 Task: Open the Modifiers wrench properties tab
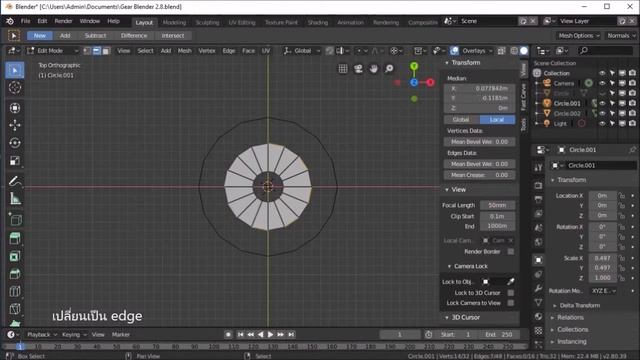[538, 288]
